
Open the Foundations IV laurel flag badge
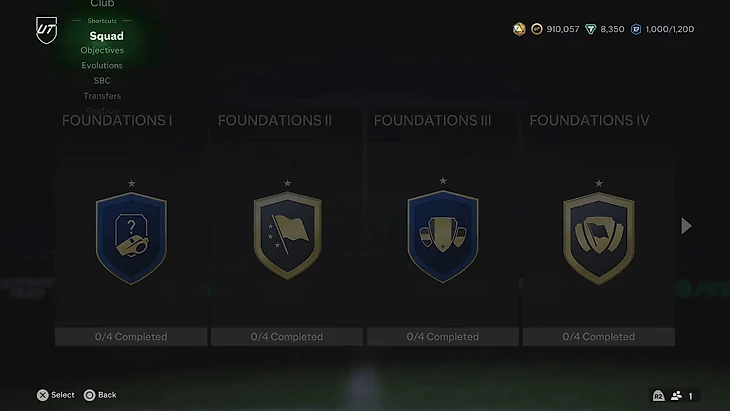pyautogui.click(x=599, y=238)
